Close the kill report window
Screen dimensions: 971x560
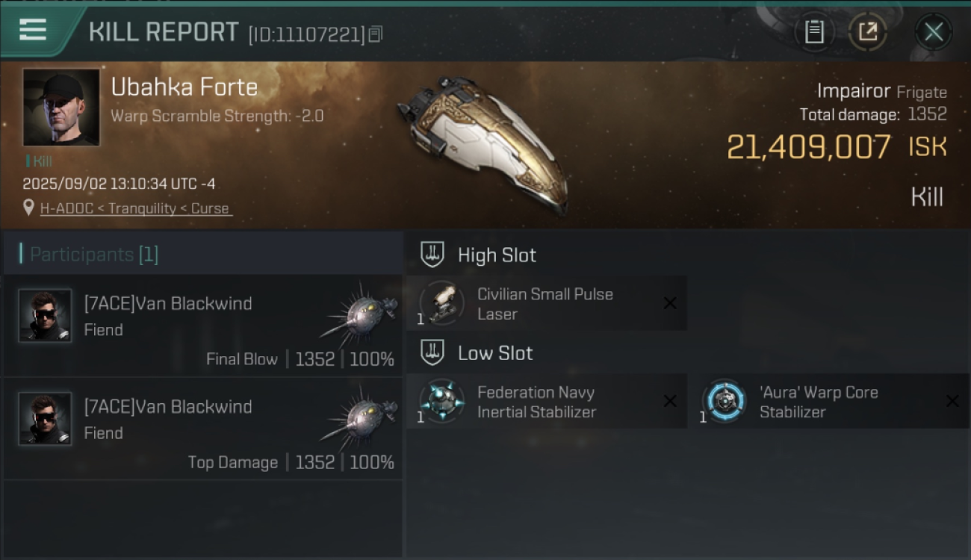(934, 32)
